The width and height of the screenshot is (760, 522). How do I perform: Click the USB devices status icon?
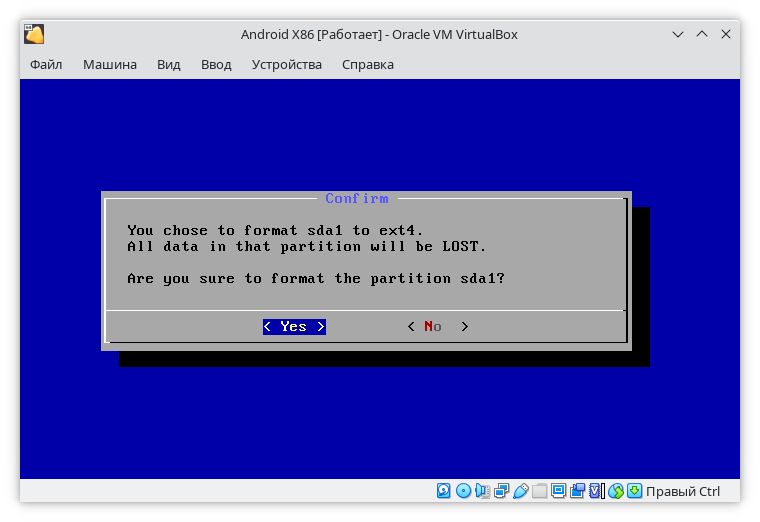(520, 491)
